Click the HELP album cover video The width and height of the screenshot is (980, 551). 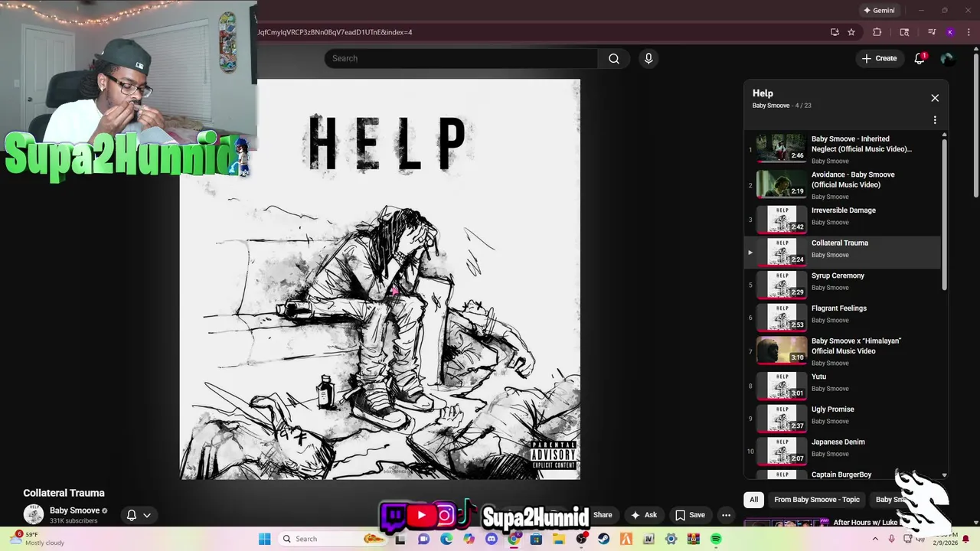click(380, 279)
